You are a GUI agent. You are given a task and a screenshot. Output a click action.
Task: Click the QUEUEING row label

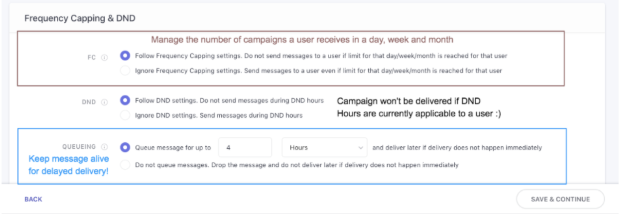(79, 147)
